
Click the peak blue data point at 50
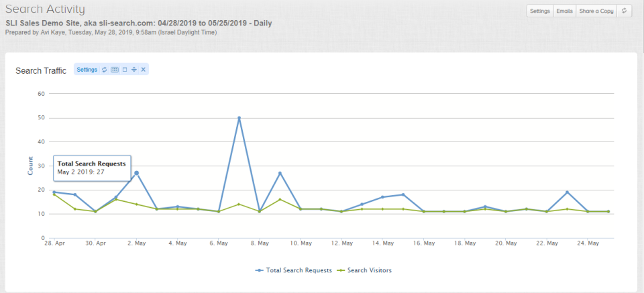[239, 118]
